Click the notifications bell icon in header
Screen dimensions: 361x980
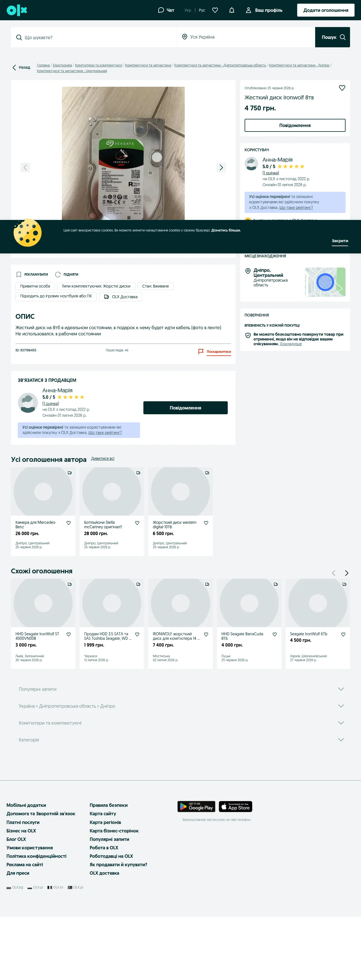232,10
